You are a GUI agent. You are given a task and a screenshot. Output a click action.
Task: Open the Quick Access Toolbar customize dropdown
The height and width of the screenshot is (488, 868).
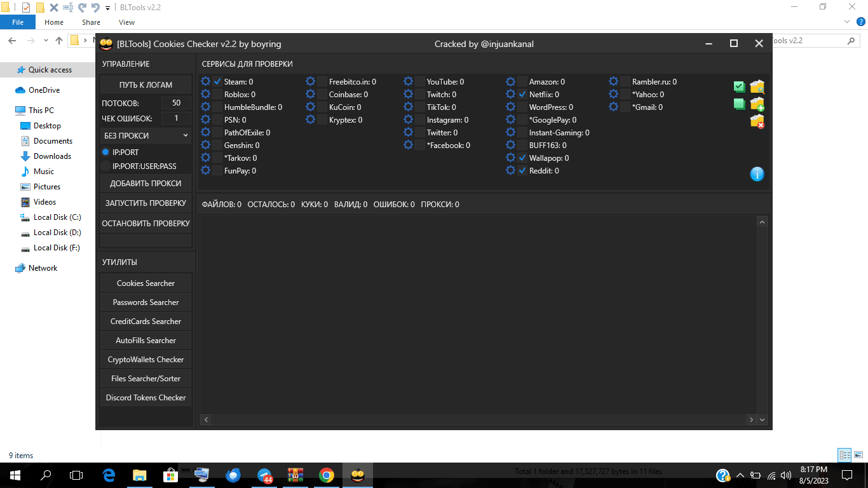coord(107,8)
